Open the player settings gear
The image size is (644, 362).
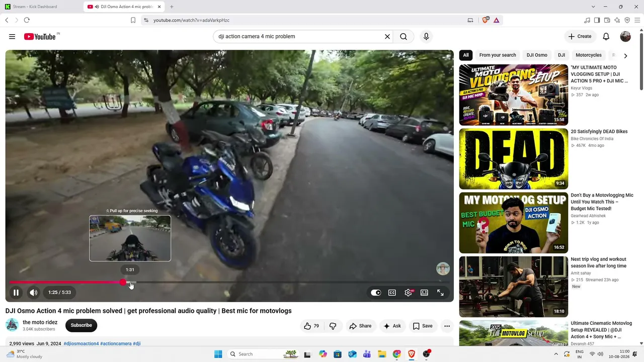click(x=408, y=293)
